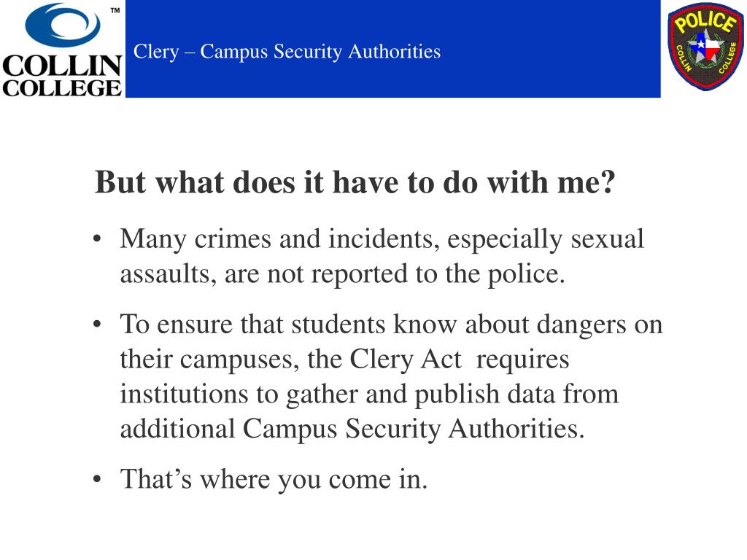Click the line assaults, are not reported to the police
The height and width of the screenshot is (560, 747).
[x=342, y=274]
